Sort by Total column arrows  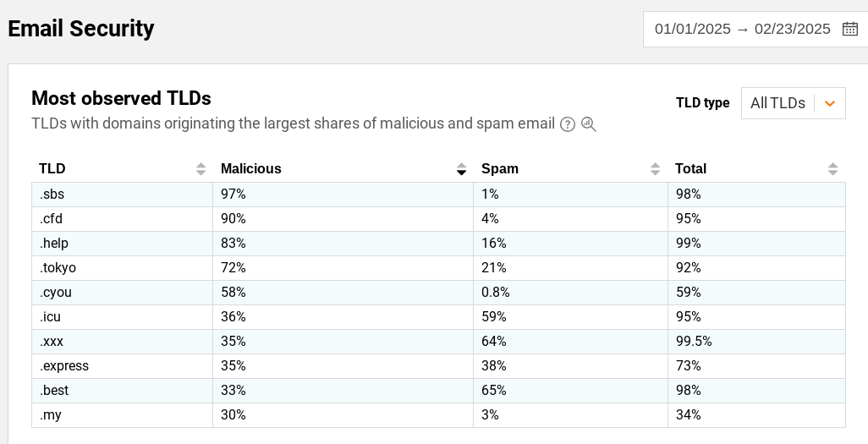point(832,169)
